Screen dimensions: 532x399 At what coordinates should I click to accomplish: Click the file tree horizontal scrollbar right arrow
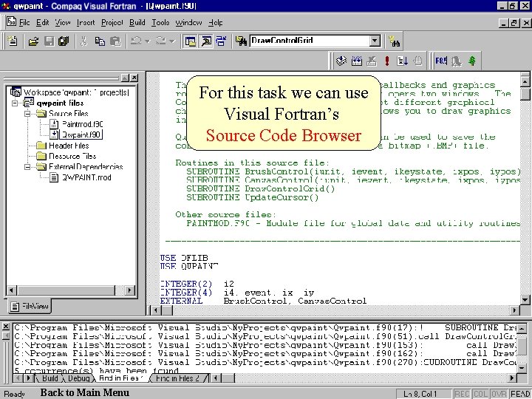coord(129,290)
